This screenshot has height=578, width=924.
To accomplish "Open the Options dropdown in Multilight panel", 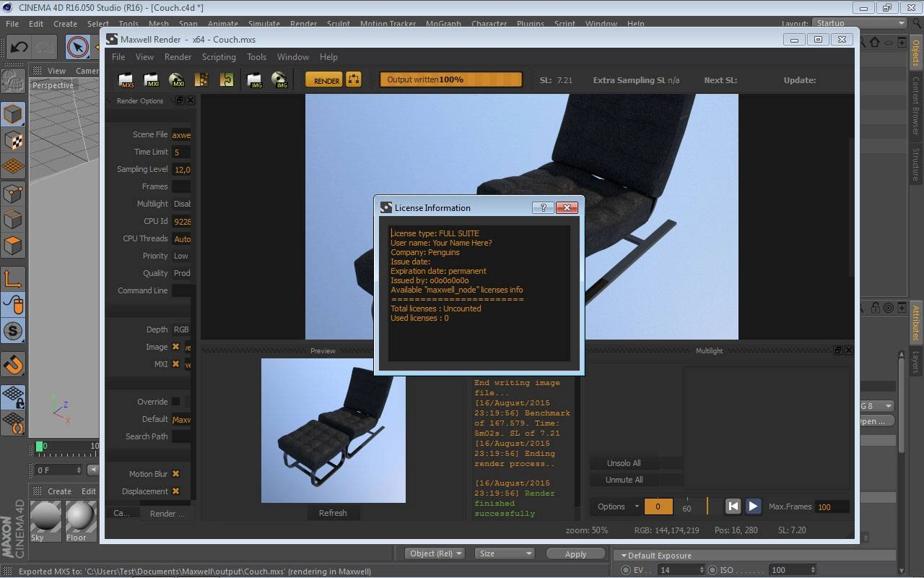I will [617, 506].
